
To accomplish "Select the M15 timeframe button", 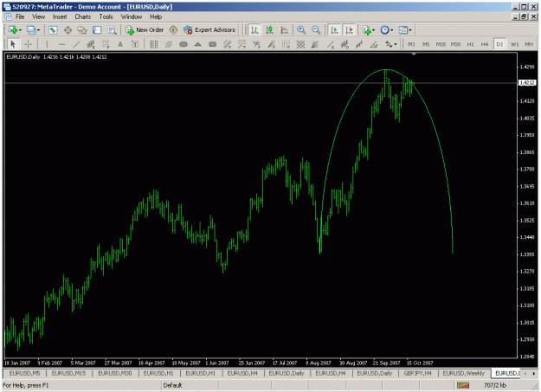I will (x=441, y=44).
